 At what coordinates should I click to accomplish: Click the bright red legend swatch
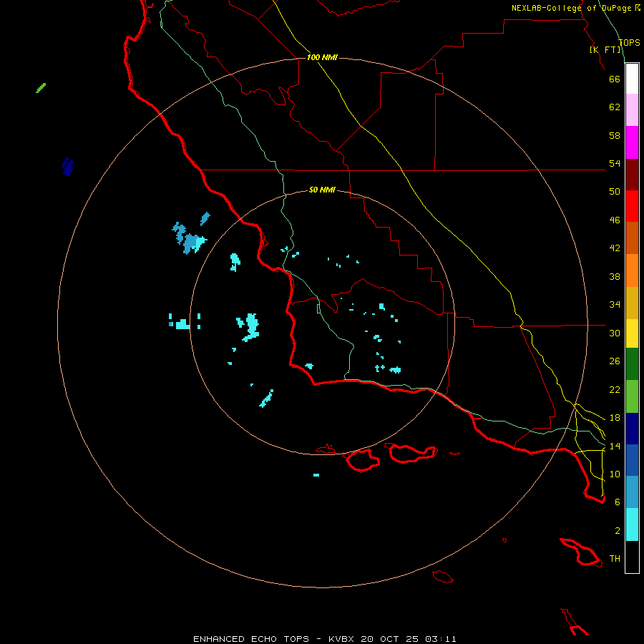pyautogui.click(x=632, y=206)
